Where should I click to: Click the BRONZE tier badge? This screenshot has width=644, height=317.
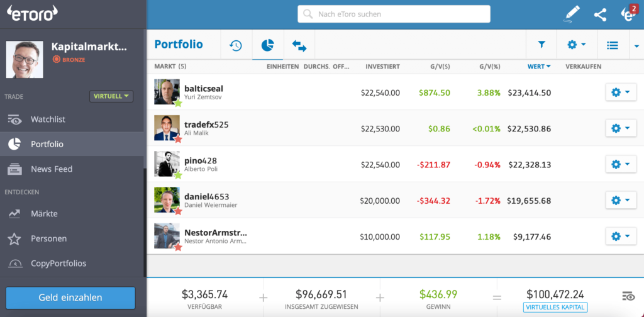click(69, 60)
